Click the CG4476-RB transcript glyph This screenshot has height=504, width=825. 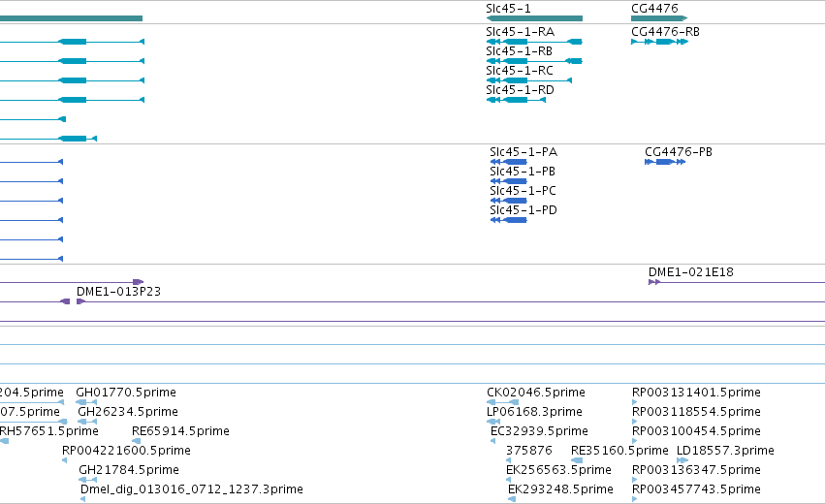point(659,42)
